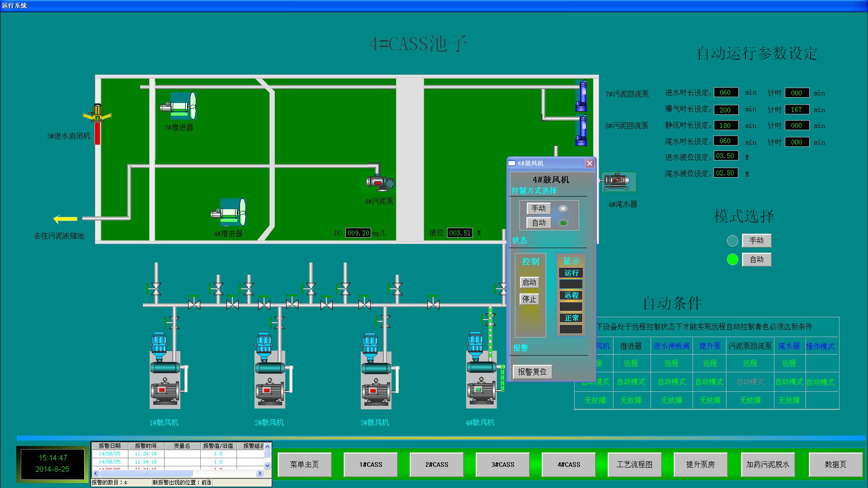Click the 3#推进器 propeller icon

[x=179, y=107]
